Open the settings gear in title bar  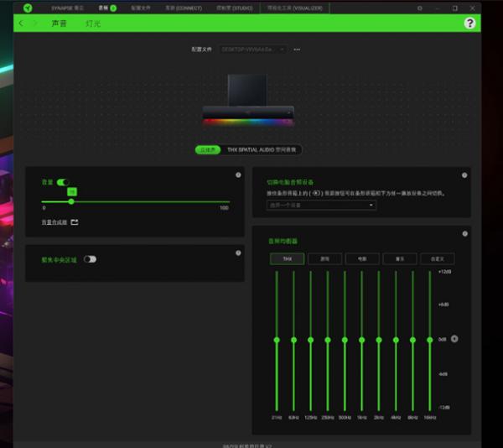420,8
